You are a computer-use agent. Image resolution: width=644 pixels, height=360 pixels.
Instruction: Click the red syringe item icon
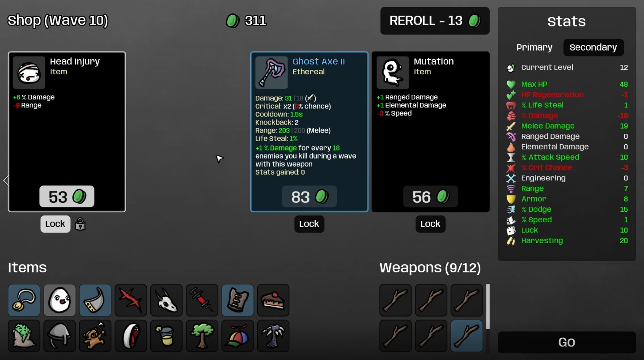coord(202,300)
